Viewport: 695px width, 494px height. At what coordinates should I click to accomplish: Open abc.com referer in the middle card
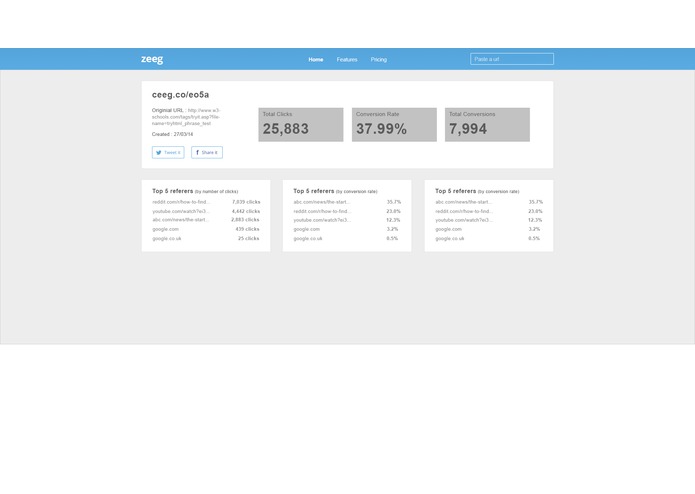point(321,202)
